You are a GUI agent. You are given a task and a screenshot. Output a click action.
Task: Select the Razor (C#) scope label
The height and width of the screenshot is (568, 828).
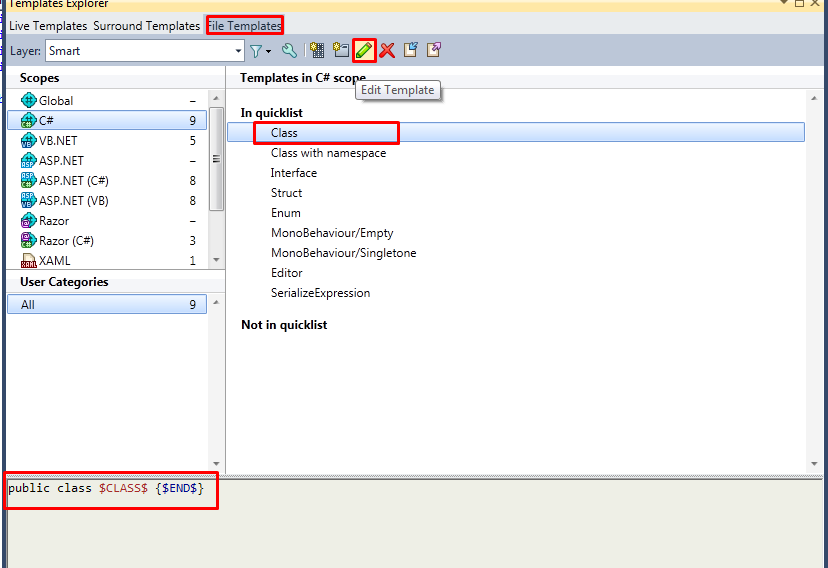click(x=67, y=241)
